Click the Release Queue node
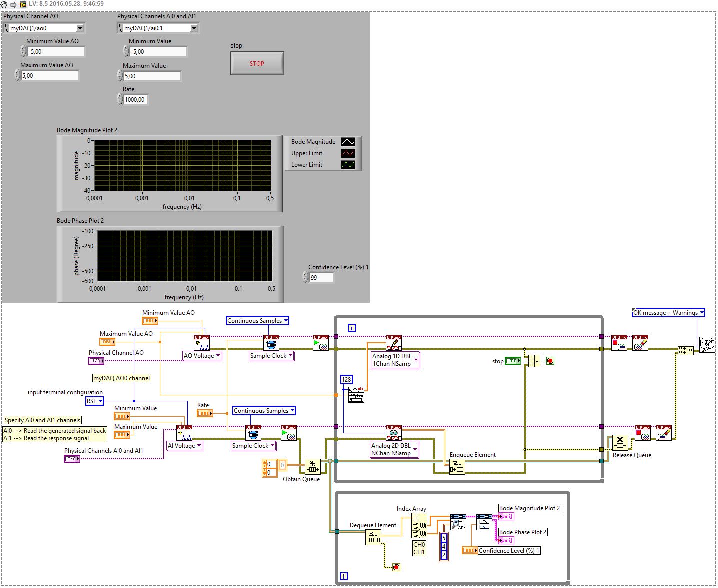718x588 pixels. (620, 443)
